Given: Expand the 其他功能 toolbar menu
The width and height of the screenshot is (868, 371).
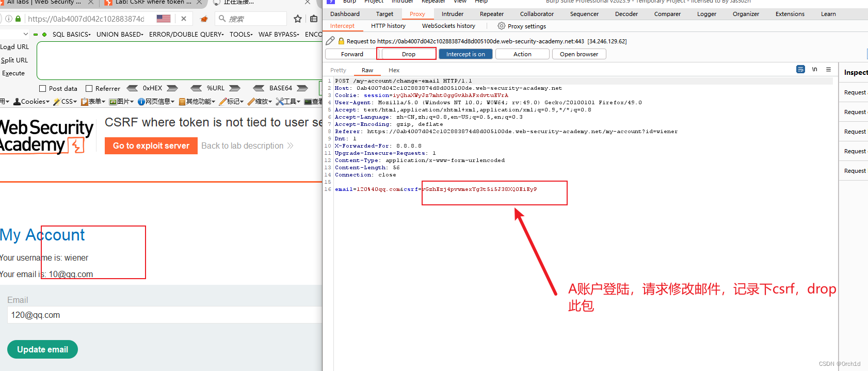Looking at the screenshot, I should (x=197, y=102).
